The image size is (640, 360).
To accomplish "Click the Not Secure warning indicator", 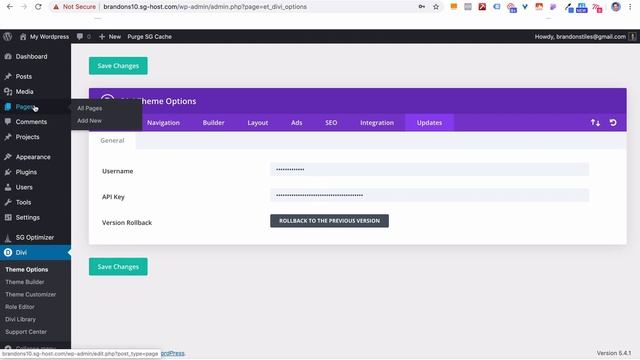I will [74, 7].
